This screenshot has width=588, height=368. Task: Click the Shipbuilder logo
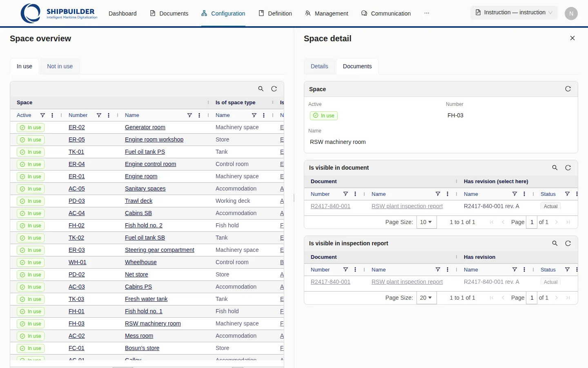[x=59, y=13]
